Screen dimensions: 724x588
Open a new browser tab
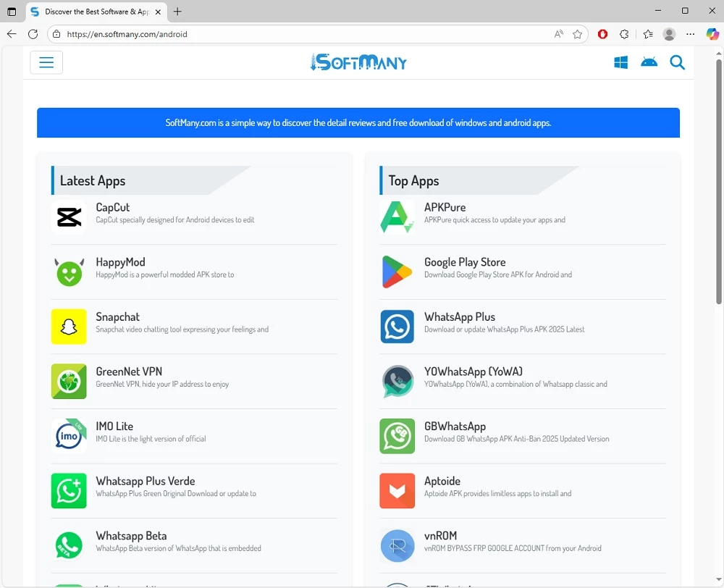[177, 12]
